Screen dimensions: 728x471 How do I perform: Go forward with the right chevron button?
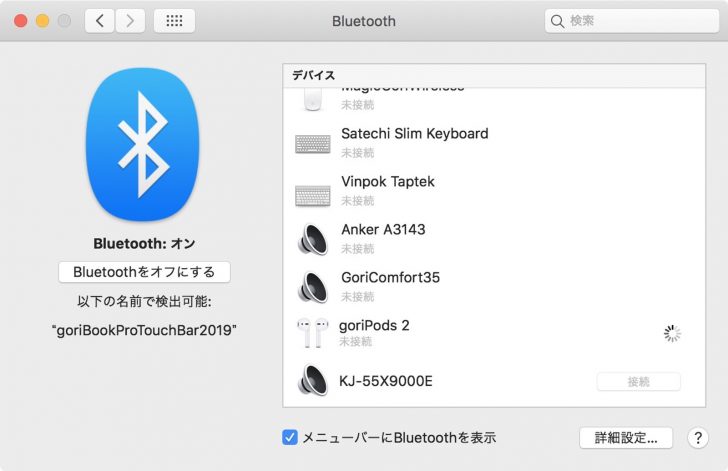tap(130, 21)
